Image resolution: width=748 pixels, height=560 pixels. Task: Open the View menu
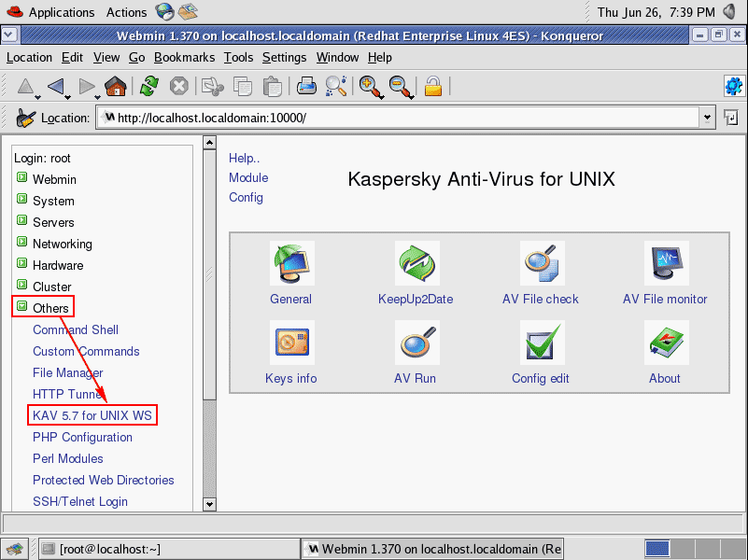click(106, 58)
